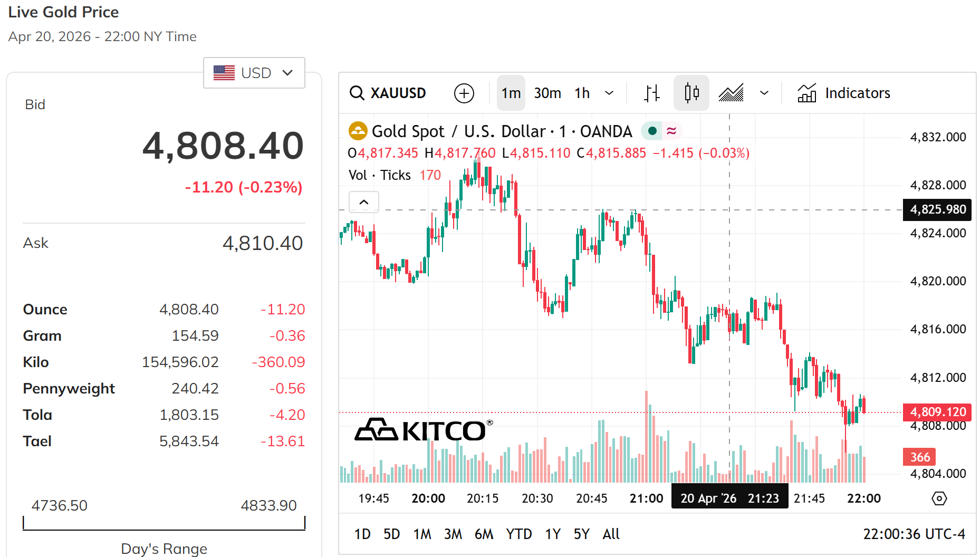
Task: Expand the time interval dropdown arrow
Action: click(609, 93)
